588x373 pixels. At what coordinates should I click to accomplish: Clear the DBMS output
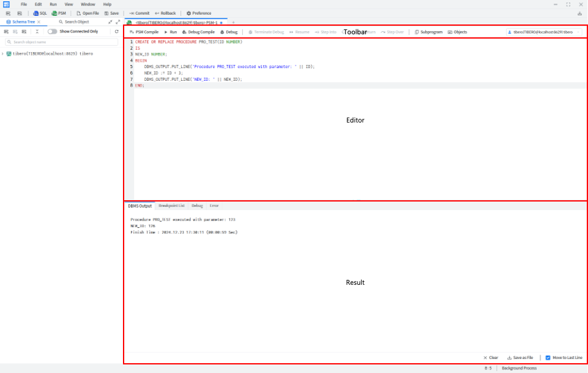(491, 358)
